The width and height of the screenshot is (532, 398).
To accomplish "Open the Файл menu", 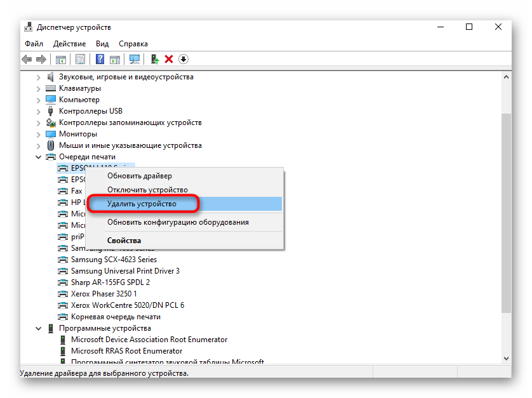I will (x=34, y=44).
